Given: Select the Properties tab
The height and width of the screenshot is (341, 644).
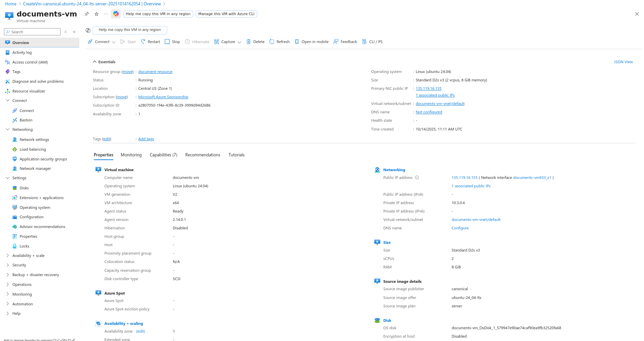Looking at the screenshot, I should pos(104,155).
